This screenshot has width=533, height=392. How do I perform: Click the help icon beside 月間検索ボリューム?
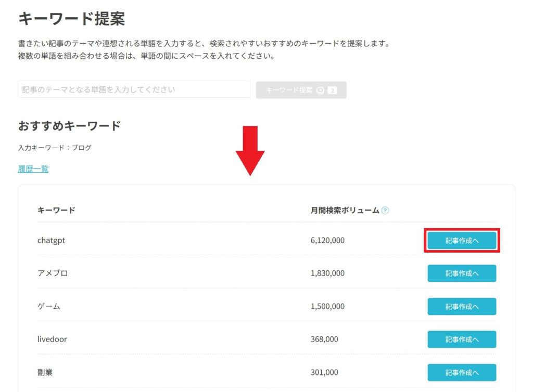(x=385, y=211)
